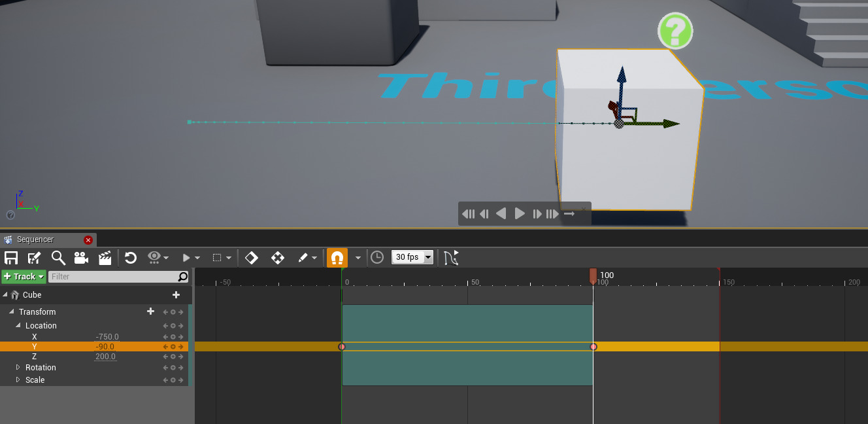Save the current level sequence

pos(11,257)
